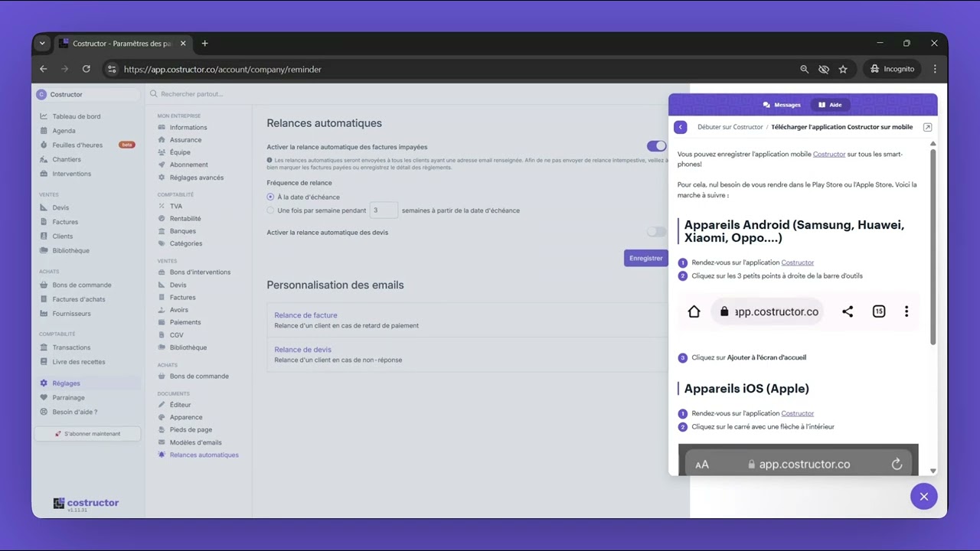Viewport: 980px width, 551px height.
Task: Open Catégories settings
Action: [x=186, y=243]
